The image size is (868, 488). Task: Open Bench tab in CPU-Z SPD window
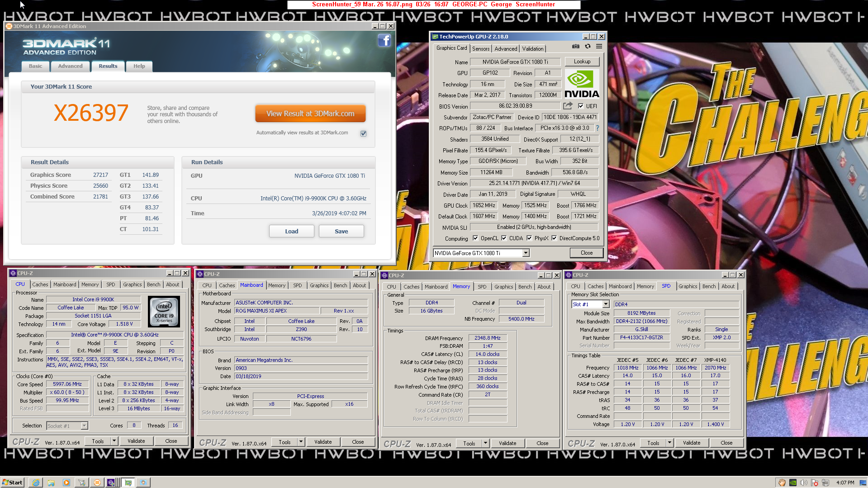709,286
